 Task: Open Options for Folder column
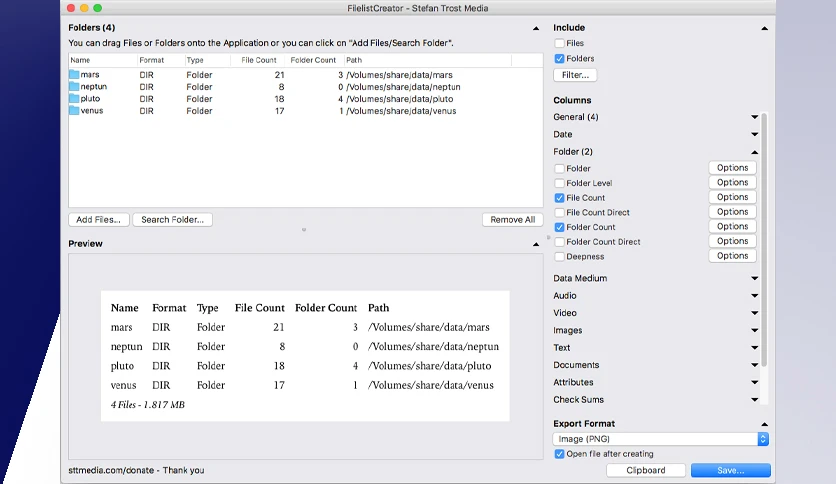pos(732,168)
